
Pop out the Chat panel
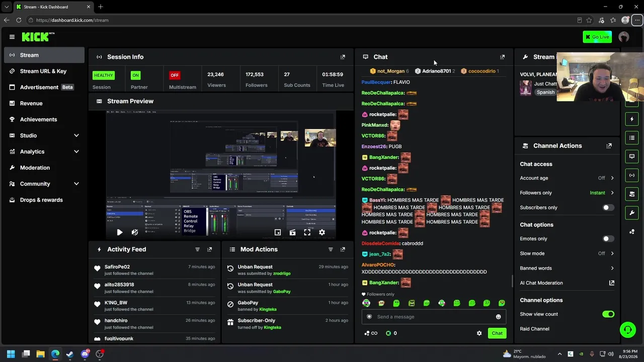502,57
